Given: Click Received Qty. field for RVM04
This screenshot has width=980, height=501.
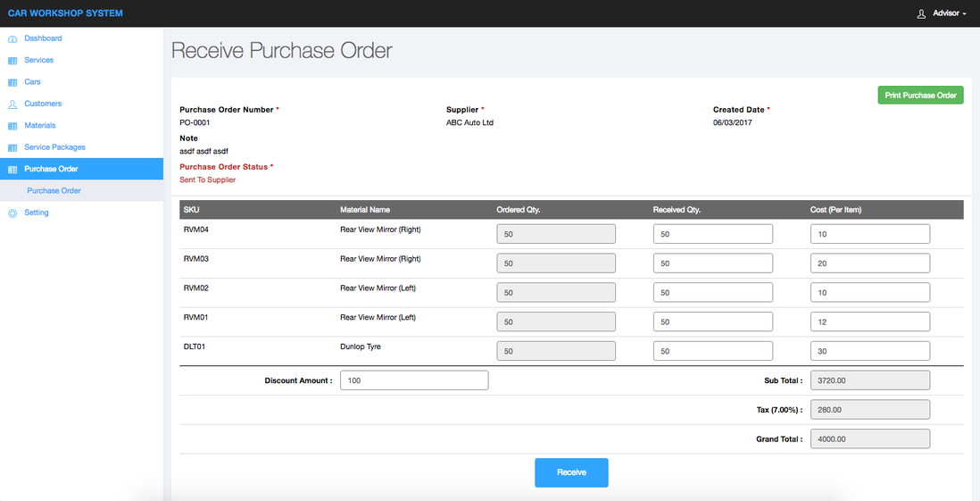Looking at the screenshot, I should click(x=712, y=234).
